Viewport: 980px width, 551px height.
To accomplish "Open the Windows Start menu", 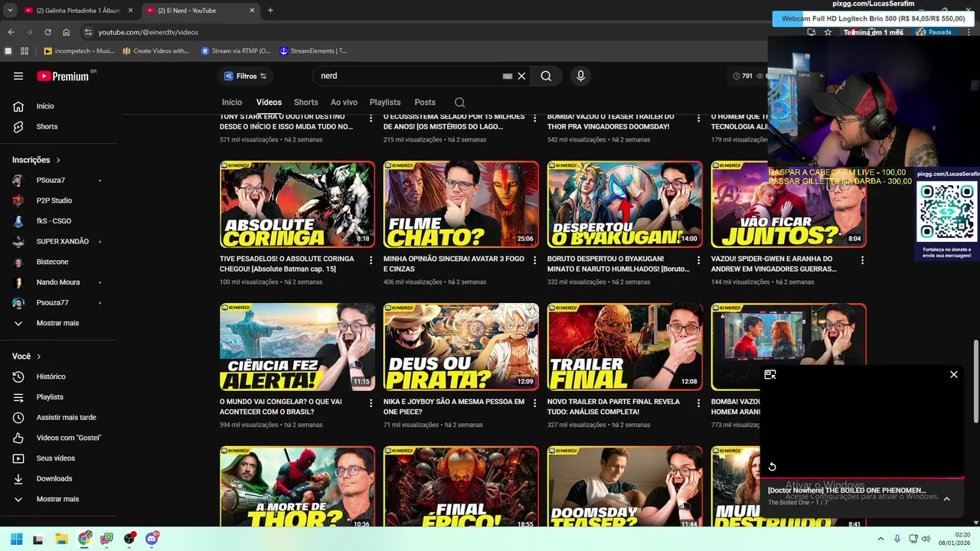I will point(16,539).
